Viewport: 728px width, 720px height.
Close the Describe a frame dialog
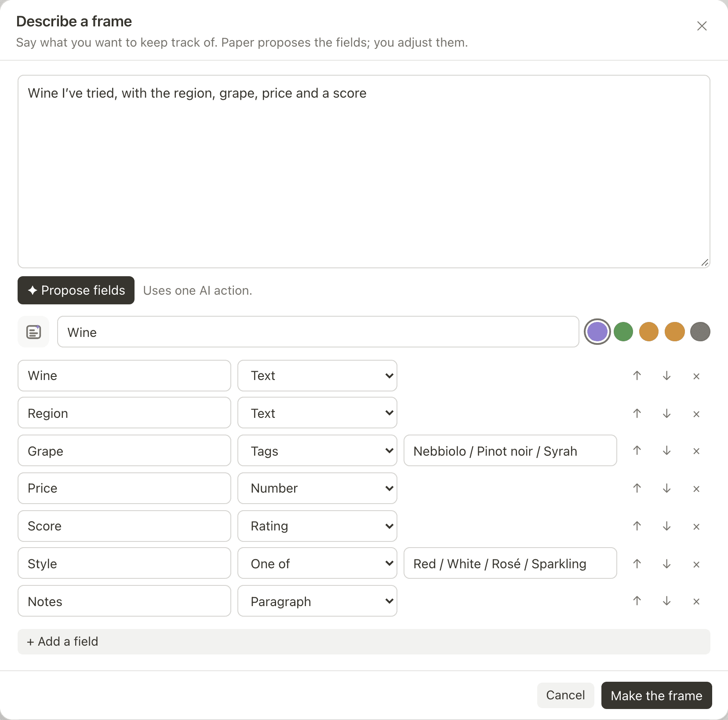click(x=702, y=26)
